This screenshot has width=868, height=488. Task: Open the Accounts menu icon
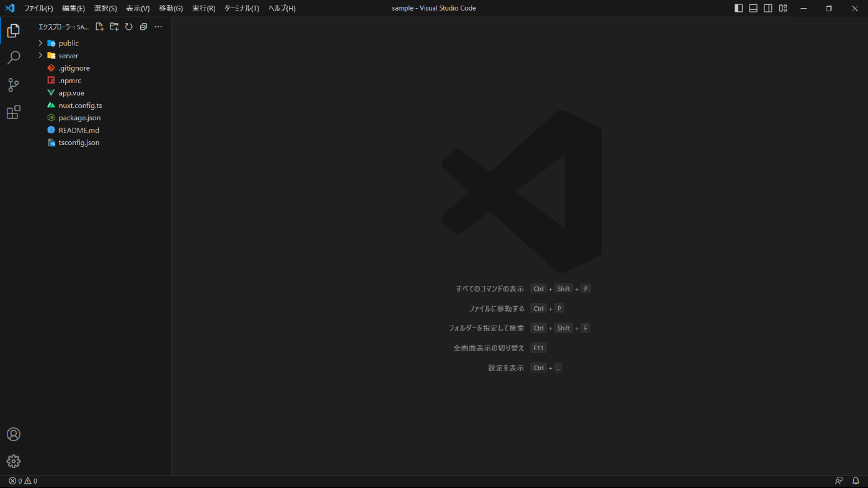[14, 434]
